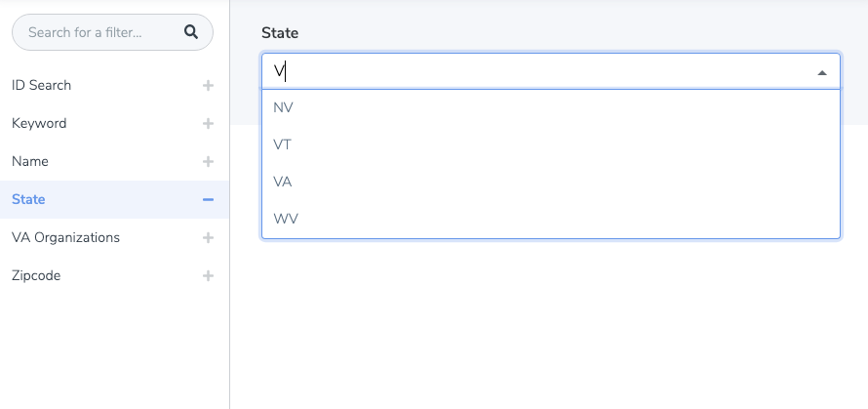Expand the ID Search filter plus icon

coord(208,86)
